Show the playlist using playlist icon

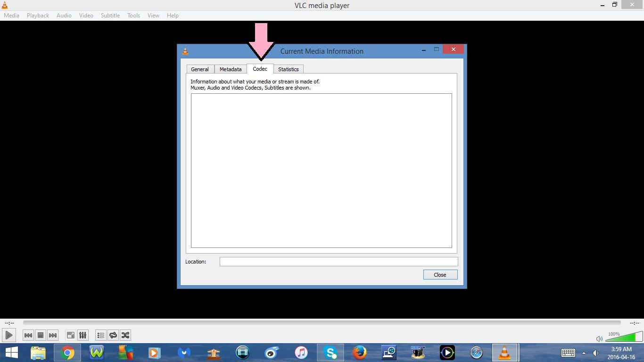coord(100,335)
